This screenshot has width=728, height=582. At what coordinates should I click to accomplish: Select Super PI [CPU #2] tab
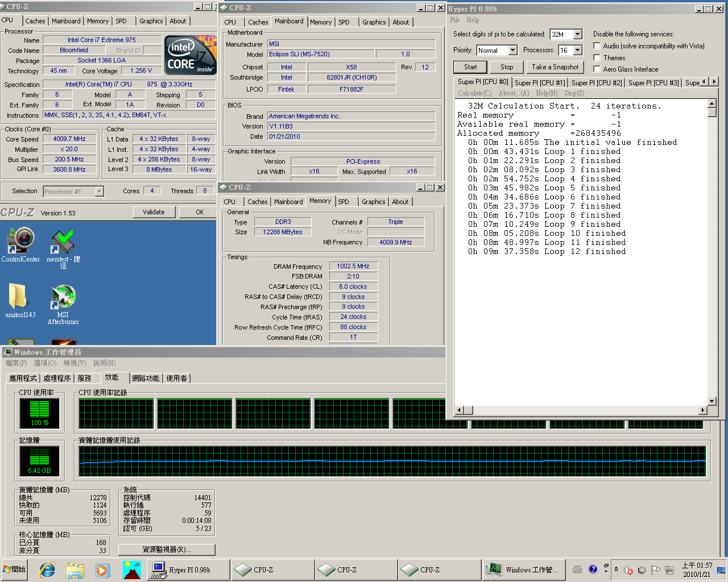597,82
